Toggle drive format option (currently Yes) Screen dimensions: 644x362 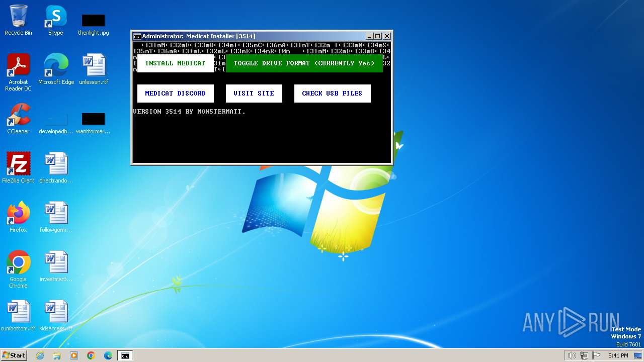click(x=304, y=63)
